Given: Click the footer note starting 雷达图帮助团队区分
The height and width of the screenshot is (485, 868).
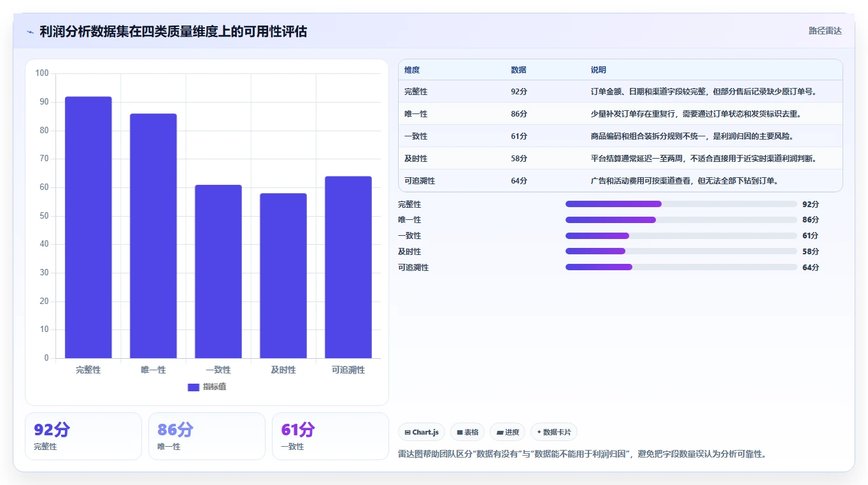Looking at the screenshot, I should pyautogui.click(x=582, y=454).
